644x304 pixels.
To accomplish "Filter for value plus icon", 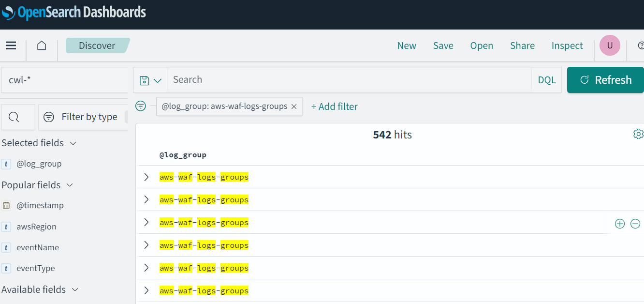I will coord(620,223).
